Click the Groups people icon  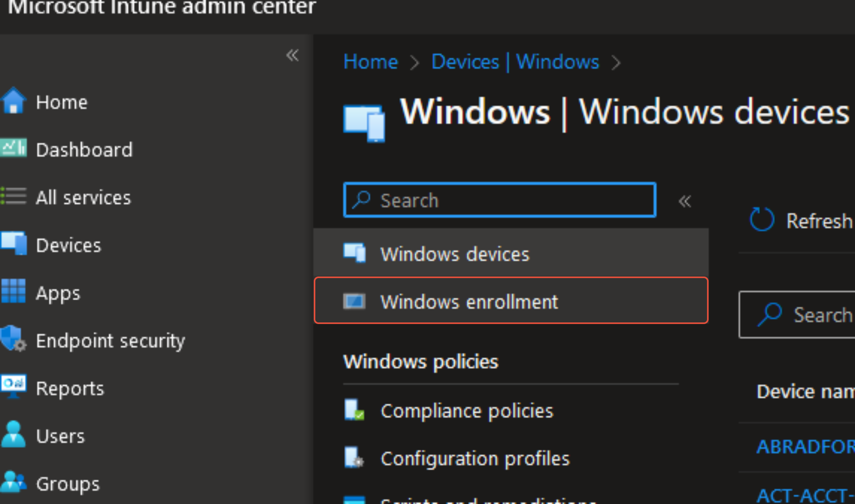[13, 483]
